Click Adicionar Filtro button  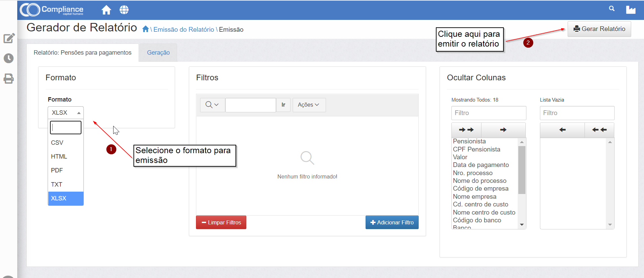click(x=392, y=222)
